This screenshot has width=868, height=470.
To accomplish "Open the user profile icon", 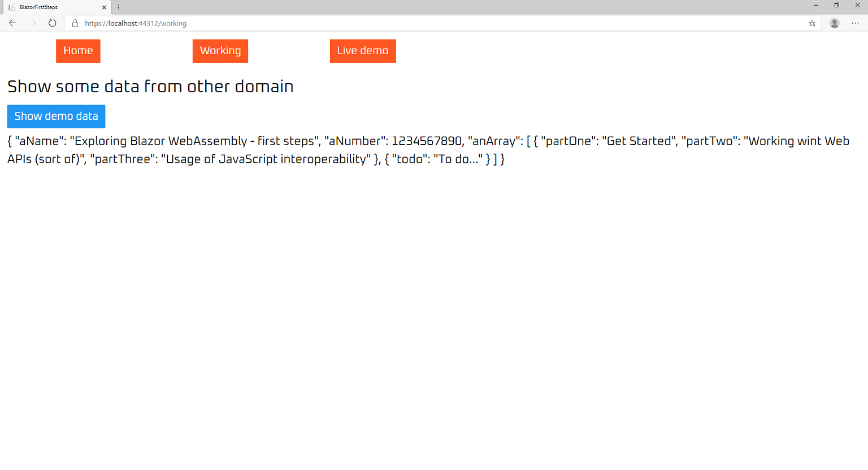I will point(834,23).
